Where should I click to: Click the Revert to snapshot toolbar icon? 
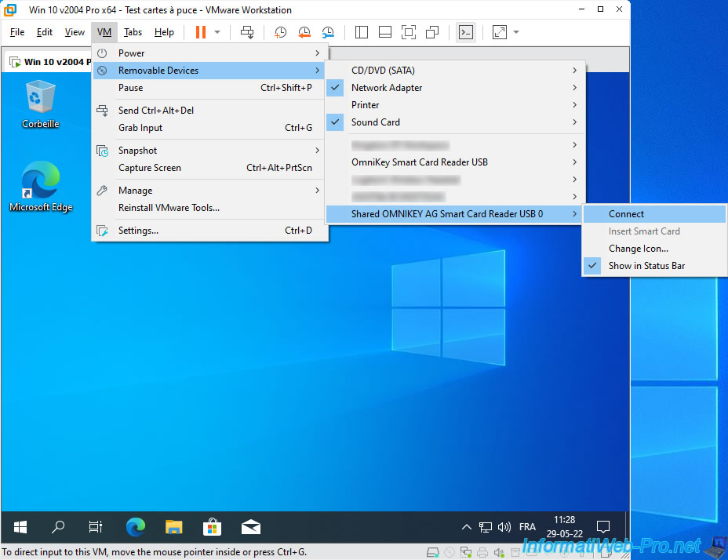[x=304, y=32]
